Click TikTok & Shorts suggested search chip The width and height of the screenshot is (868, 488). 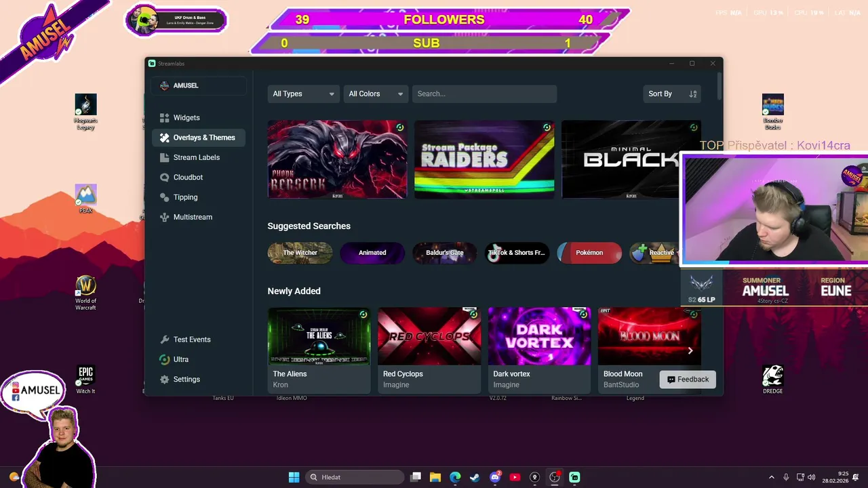pyautogui.click(x=517, y=253)
